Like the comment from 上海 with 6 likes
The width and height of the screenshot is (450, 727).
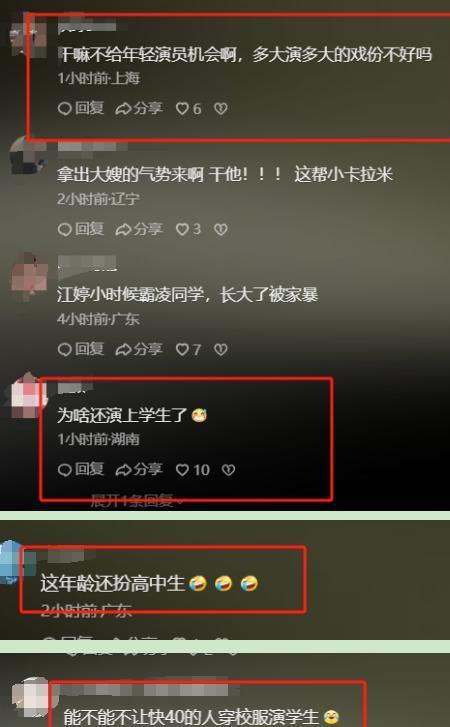coord(188,108)
